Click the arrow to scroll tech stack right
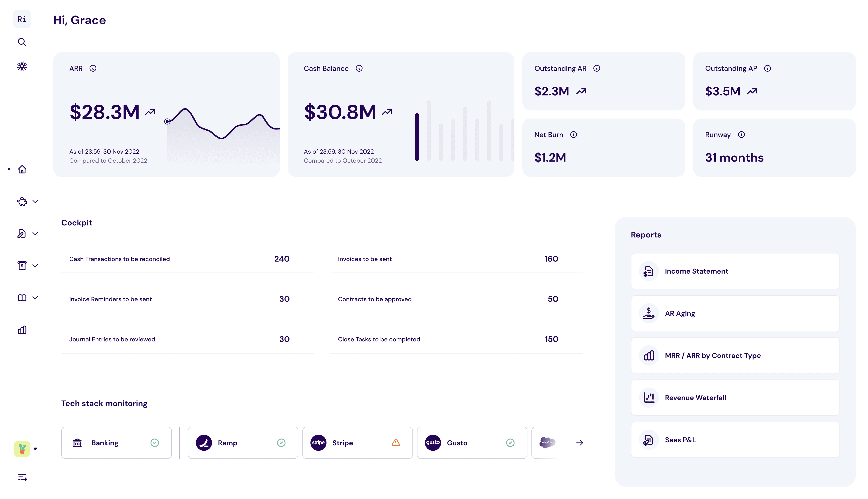868x499 pixels. (x=580, y=443)
